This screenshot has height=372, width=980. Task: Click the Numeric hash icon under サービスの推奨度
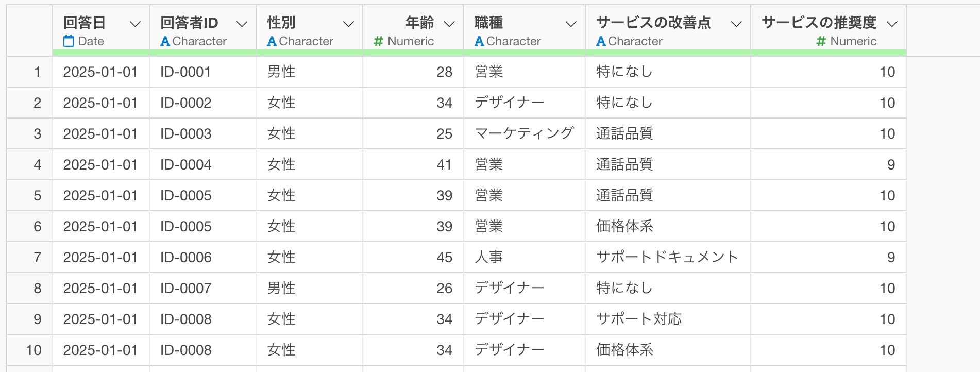pos(821,41)
